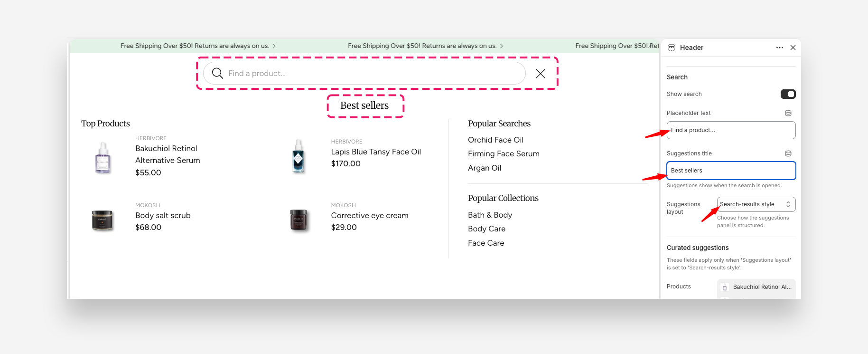Open Corrective eye cream product

370,215
